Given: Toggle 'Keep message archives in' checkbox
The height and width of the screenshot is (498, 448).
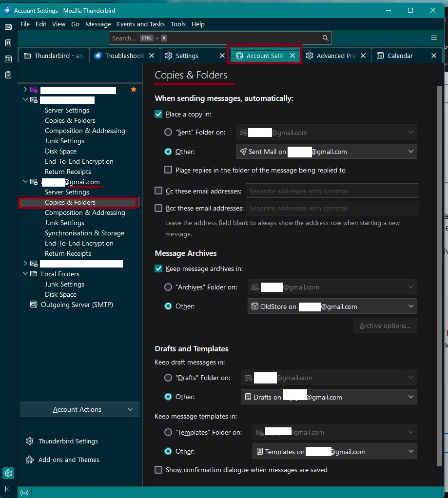Looking at the screenshot, I should pyautogui.click(x=158, y=268).
